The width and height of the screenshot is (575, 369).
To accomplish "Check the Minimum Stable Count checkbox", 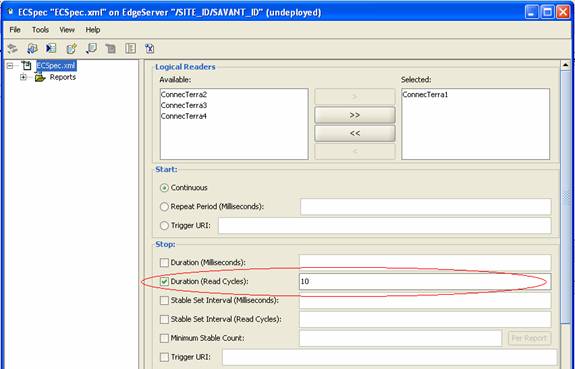I will pos(164,338).
